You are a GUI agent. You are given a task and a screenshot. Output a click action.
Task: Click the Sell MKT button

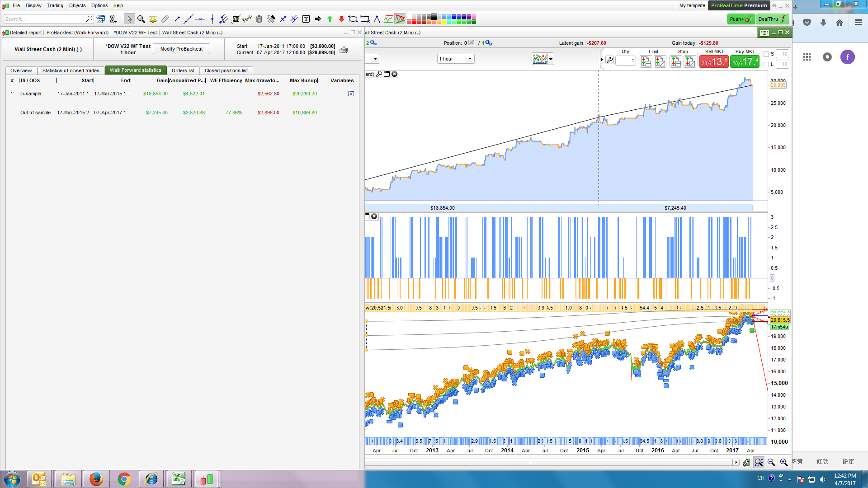(x=714, y=61)
